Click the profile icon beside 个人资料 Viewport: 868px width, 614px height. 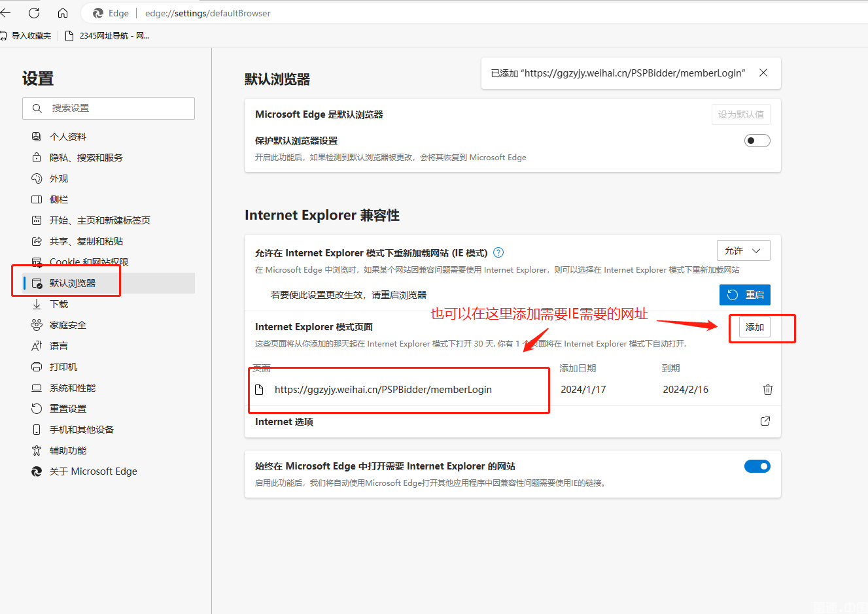point(37,137)
